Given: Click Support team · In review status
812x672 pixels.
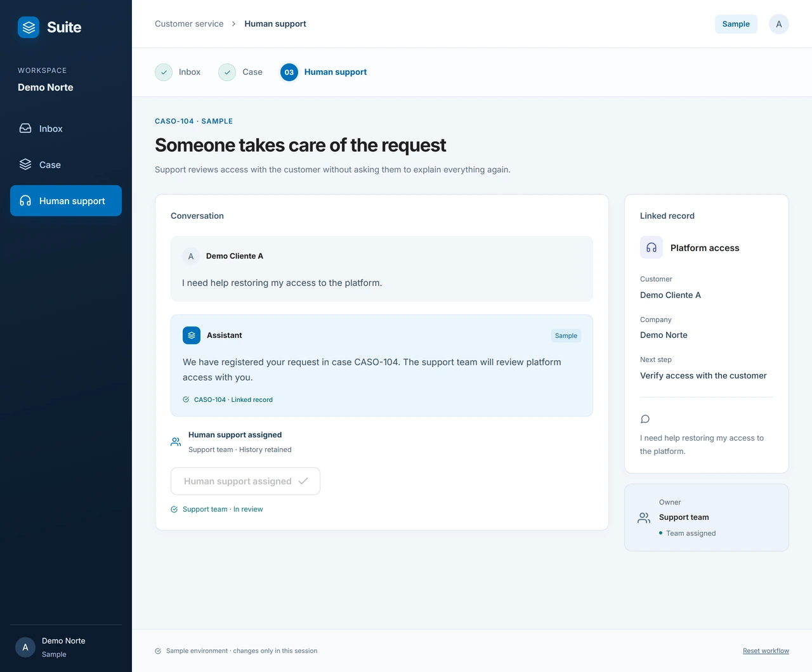Looking at the screenshot, I should (223, 510).
